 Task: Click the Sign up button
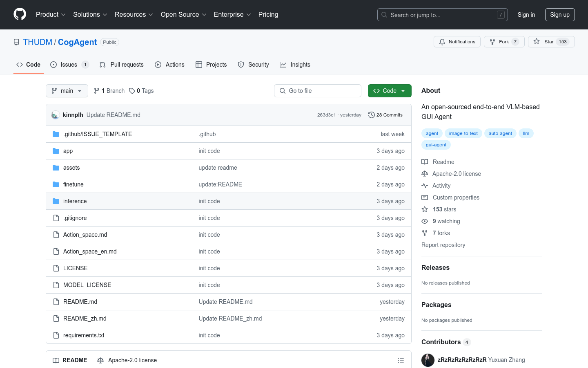[x=560, y=15]
